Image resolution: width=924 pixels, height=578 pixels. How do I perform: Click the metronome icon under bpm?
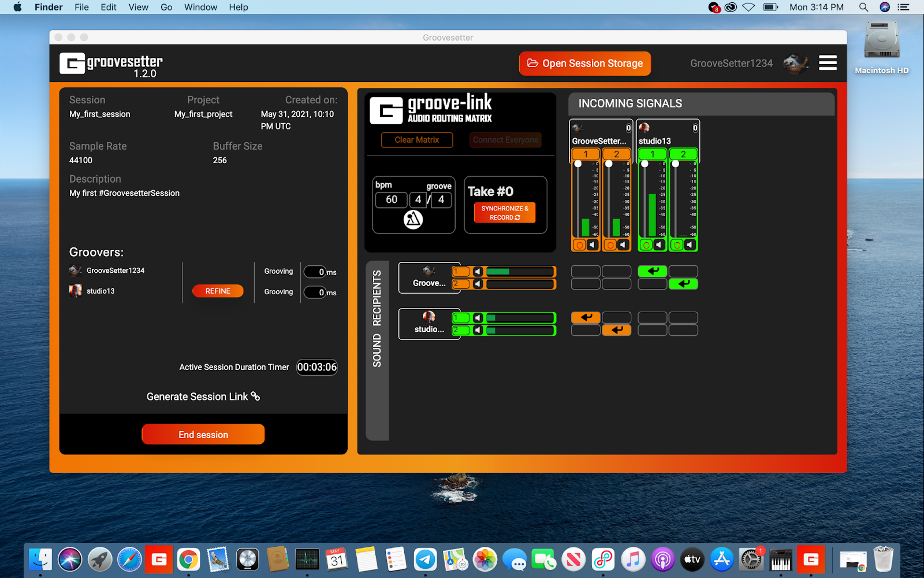point(413,219)
